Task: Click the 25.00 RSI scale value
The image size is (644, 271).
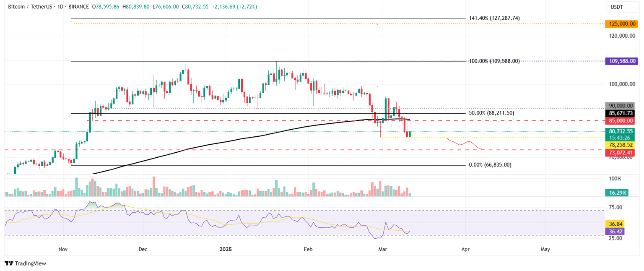Action: click(615, 238)
